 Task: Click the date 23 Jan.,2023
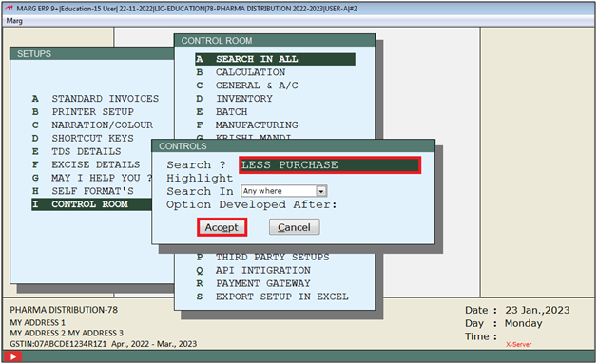pyautogui.click(x=537, y=310)
